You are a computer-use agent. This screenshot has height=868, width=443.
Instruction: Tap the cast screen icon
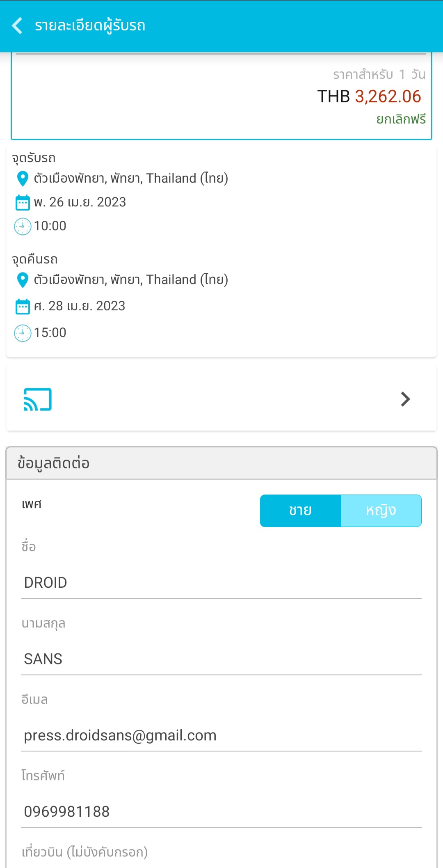pyautogui.click(x=38, y=399)
